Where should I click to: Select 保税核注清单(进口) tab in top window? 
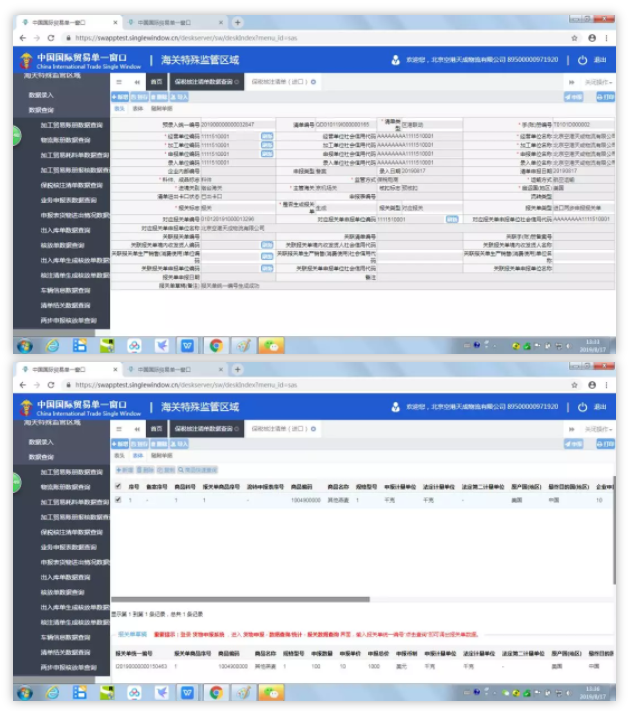[x=283, y=82]
